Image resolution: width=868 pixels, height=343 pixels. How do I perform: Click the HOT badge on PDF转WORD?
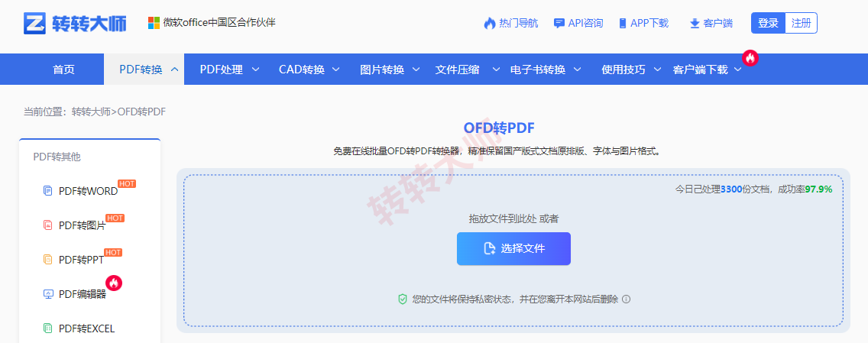coord(127,183)
